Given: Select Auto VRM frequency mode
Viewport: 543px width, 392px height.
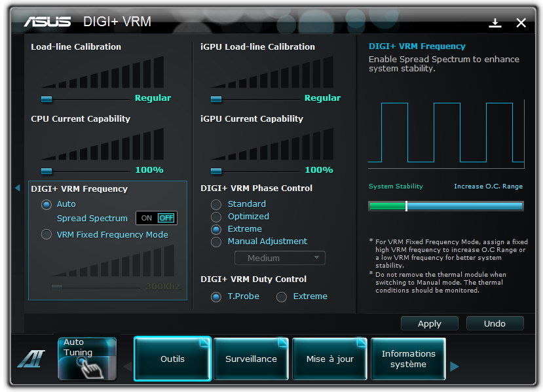Looking at the screenshot, I should click(47, 204).
